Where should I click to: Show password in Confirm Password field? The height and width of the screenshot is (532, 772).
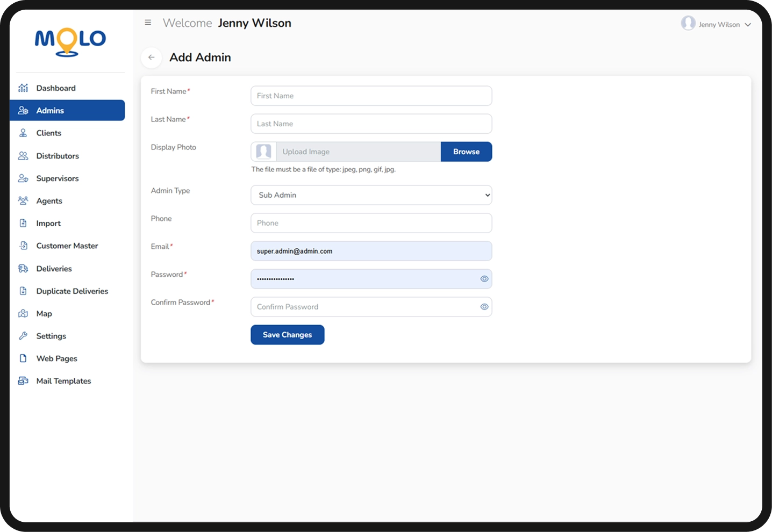click(x=484, y=307)
